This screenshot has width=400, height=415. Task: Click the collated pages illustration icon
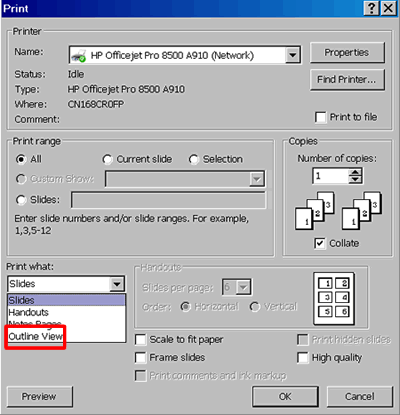click(315, 211)
